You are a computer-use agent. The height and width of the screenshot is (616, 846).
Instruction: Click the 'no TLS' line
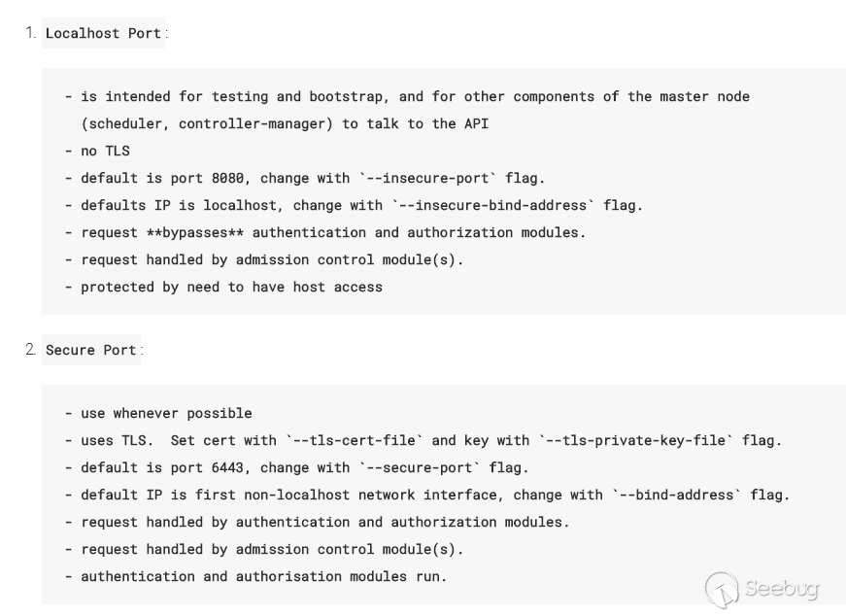click(x=104, y=151)
